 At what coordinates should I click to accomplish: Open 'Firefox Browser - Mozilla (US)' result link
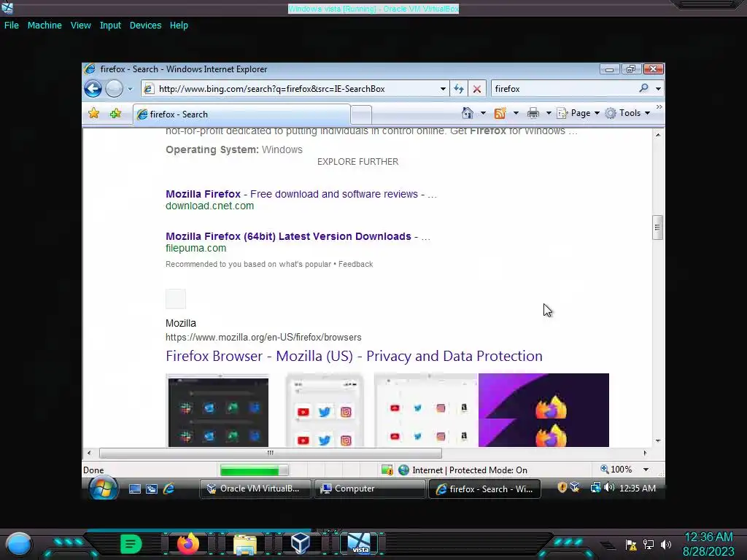[x=354, y=356]
